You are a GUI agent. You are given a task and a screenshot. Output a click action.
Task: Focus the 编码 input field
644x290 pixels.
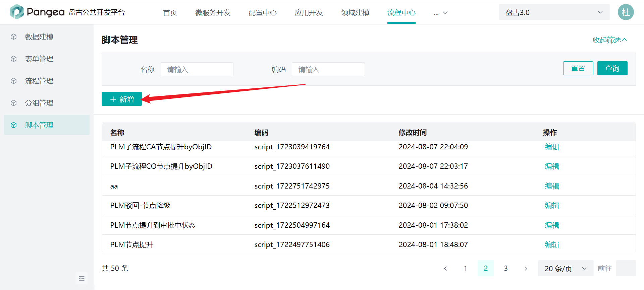pos(328,69)
